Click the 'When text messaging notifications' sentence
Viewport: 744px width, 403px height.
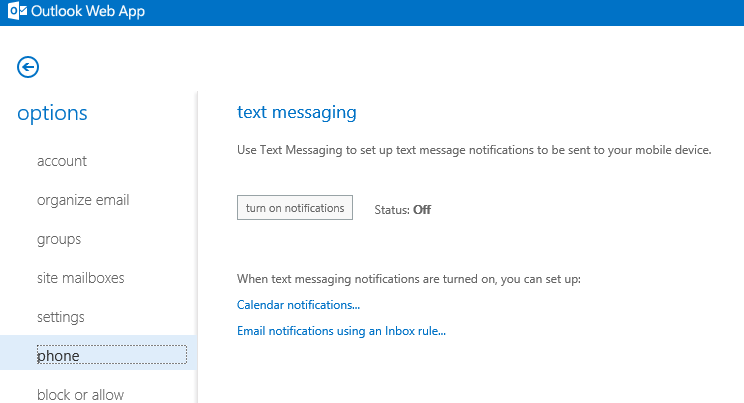(409, 279)
